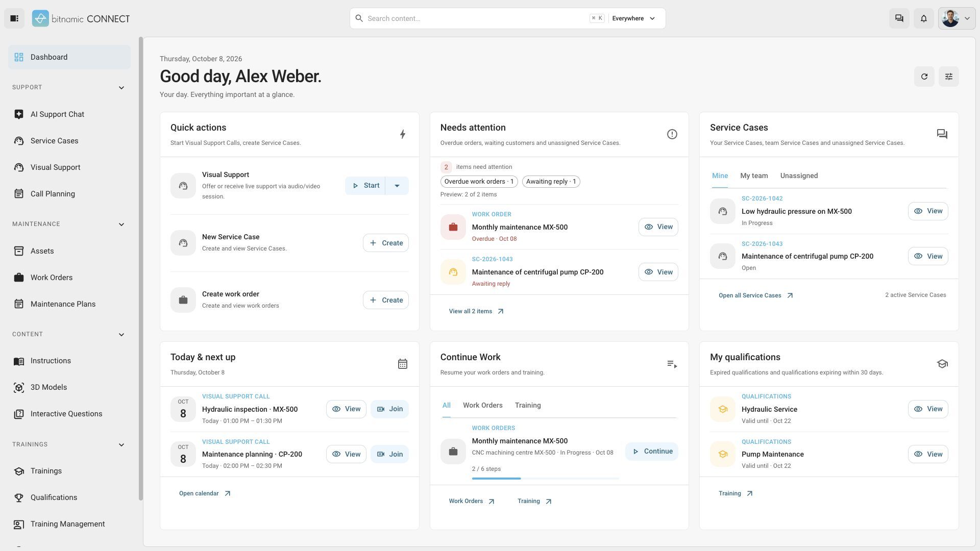Viewport: 980px width, 551px height.
Task: Open Work Orders in sidebar
Action: 69,278
